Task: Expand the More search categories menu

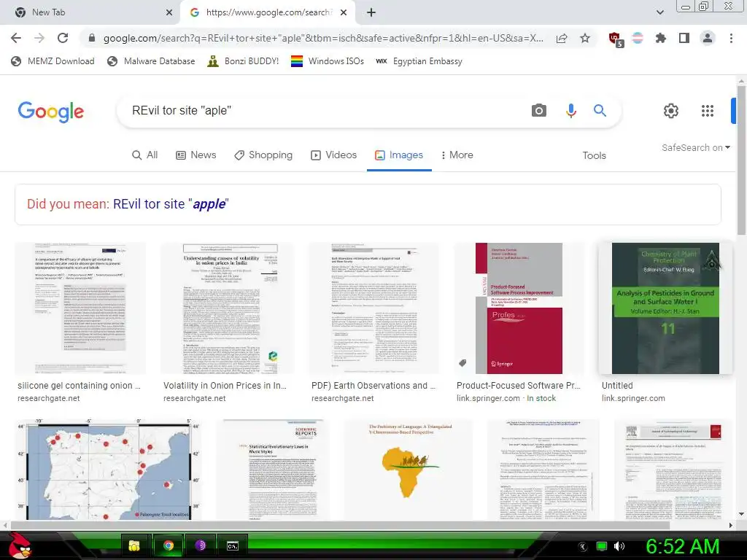Action: point(457,155)
